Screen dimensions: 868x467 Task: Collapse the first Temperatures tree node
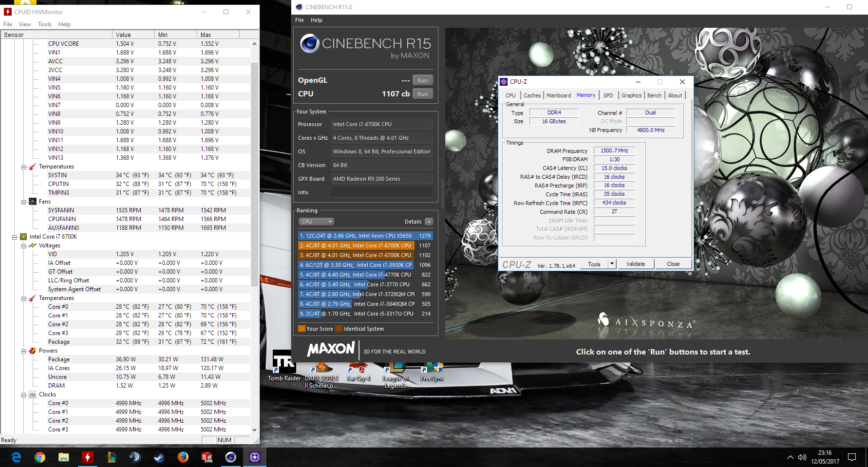23,167
